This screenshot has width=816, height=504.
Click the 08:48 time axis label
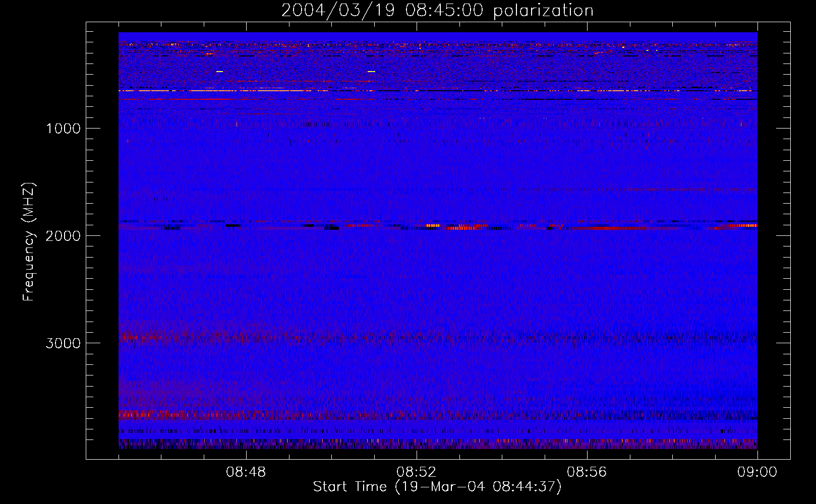(246, 472)
